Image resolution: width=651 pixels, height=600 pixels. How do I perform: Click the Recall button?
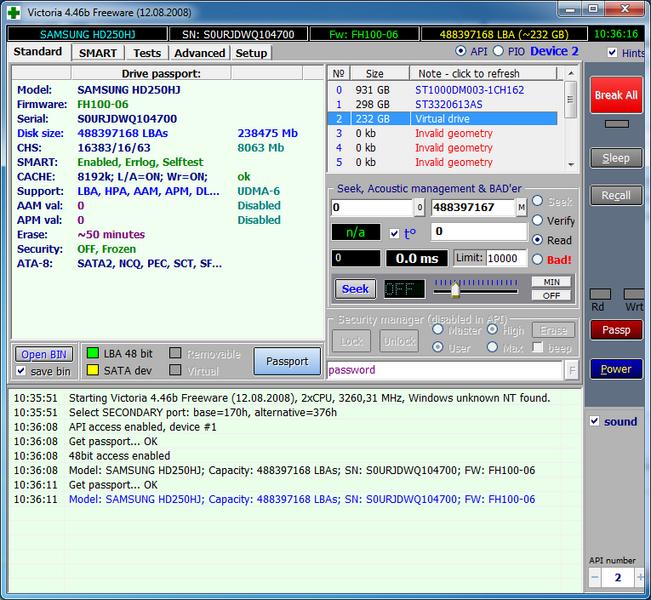pos(616,195)
